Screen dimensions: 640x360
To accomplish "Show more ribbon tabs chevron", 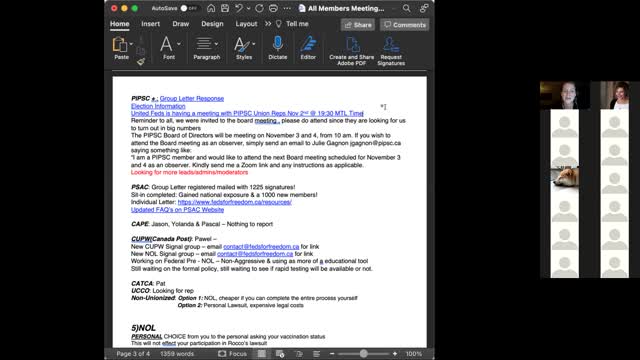I will pyautogui.click(x=268, y=24).
